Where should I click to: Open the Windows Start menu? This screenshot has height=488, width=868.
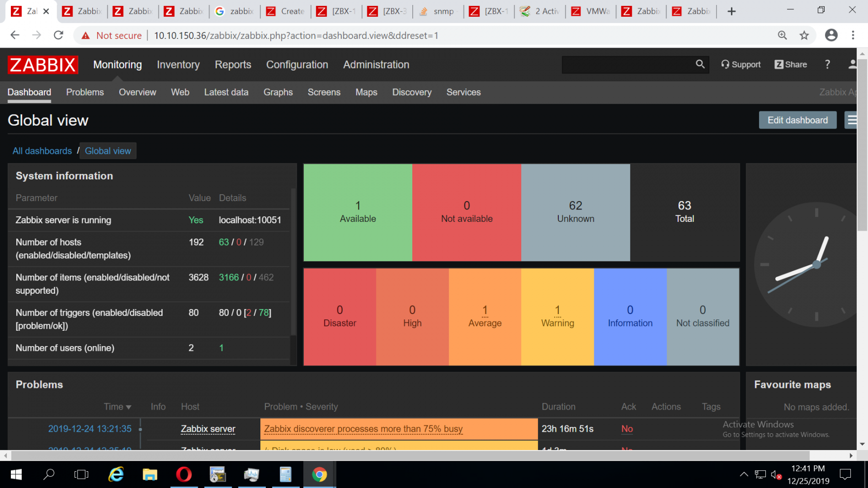tap(16, 475)
